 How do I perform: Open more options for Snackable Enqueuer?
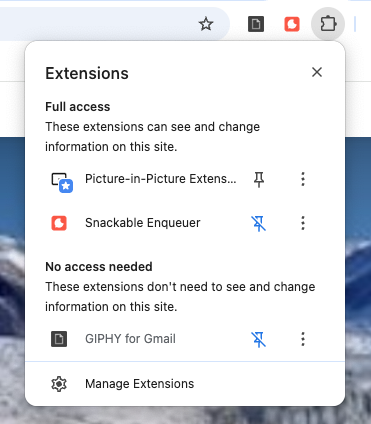click(303, 223)
